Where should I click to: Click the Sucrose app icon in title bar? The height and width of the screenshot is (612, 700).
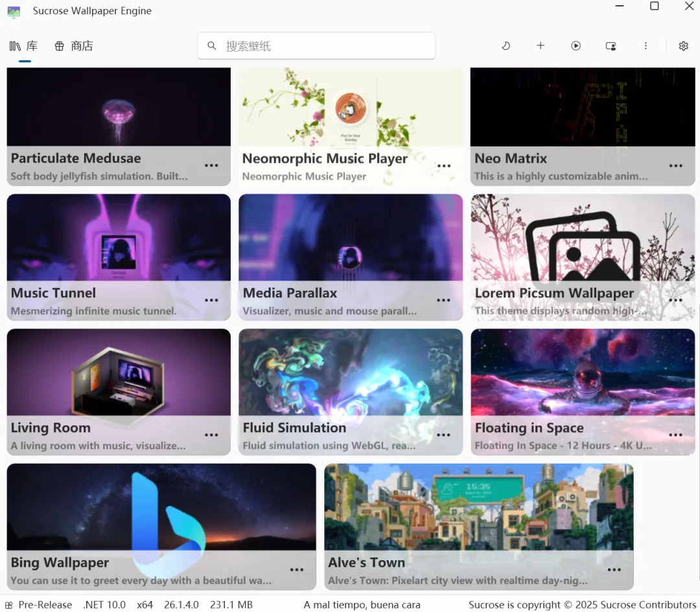click(x=14, y=12)
